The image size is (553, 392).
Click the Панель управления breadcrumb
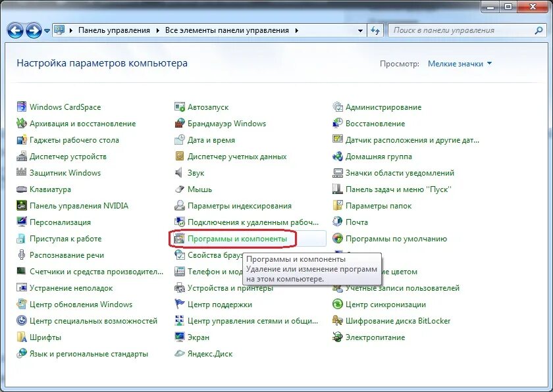(x=114, y=31)
